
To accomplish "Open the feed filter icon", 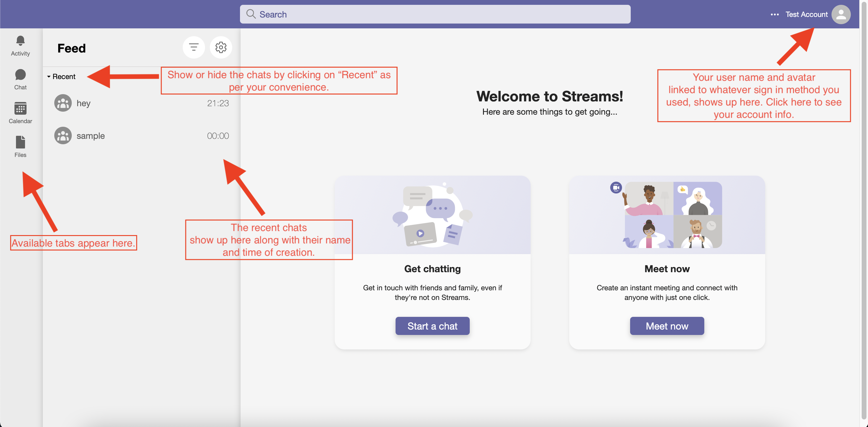I will pos(194,47).
